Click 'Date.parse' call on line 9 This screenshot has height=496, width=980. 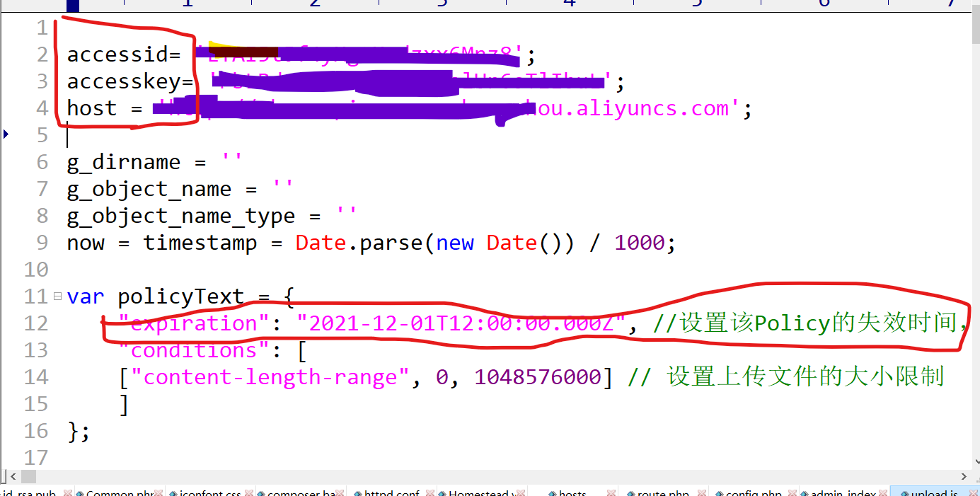[359, 243]
